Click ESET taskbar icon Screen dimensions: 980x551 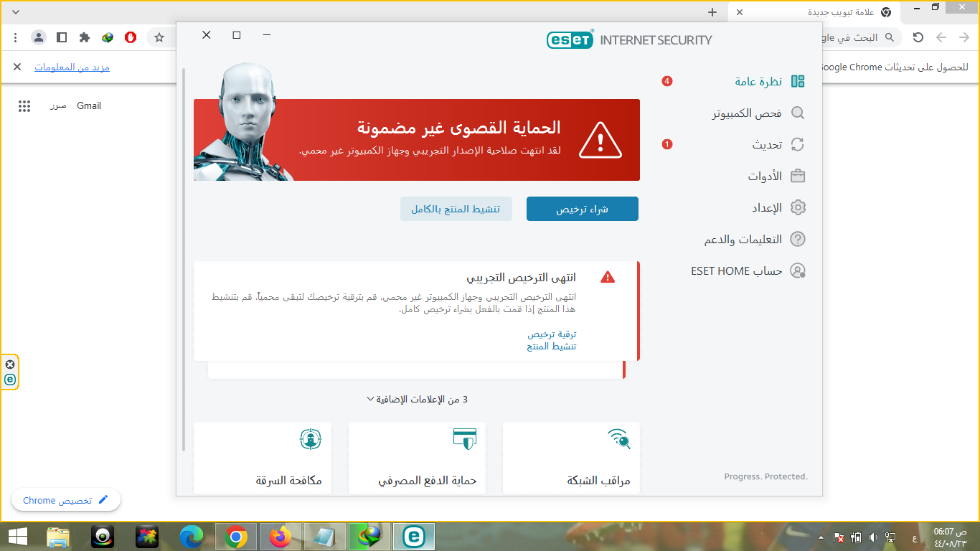click(414, 536)
